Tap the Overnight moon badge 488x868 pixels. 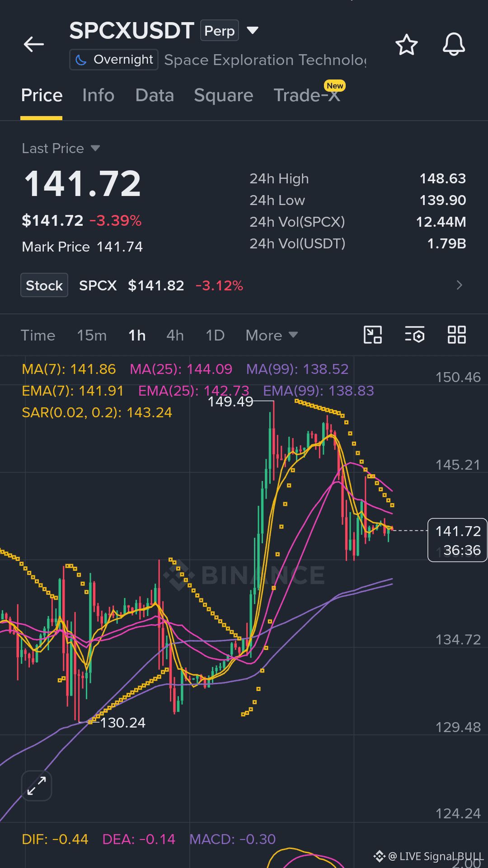114,60
